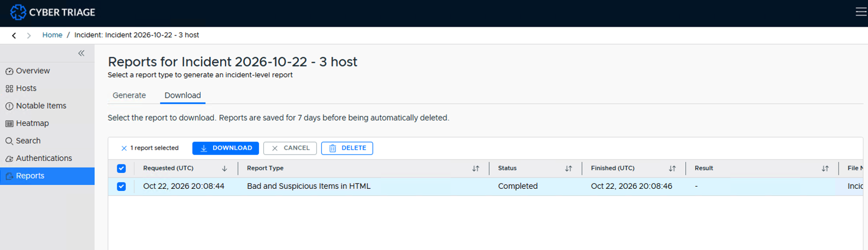Uncheck the Bad and Suspicious Items row checkbox
Screen dimensions: 868x250
(122, 187)
